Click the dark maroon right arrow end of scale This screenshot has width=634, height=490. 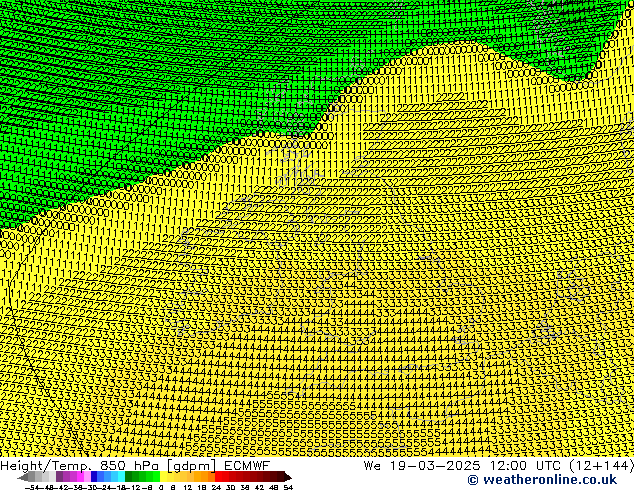(287, 477)
